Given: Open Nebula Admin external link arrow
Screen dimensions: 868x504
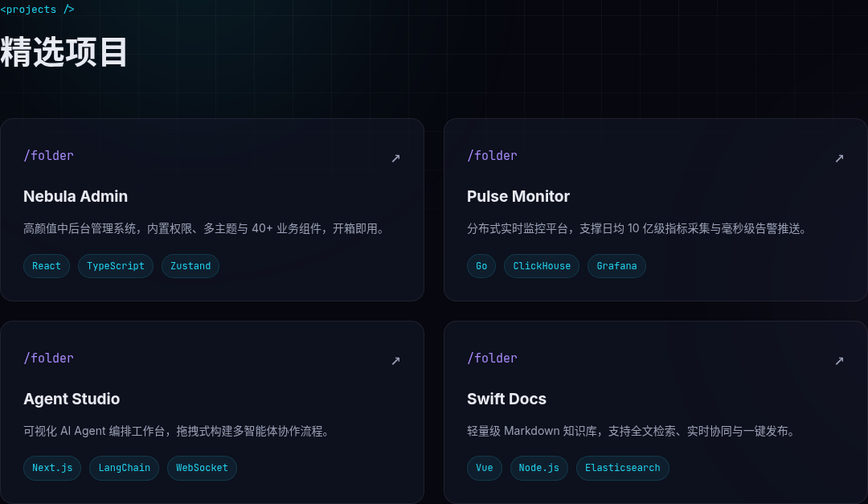Looking at the screenshot, I should (395, 158).
